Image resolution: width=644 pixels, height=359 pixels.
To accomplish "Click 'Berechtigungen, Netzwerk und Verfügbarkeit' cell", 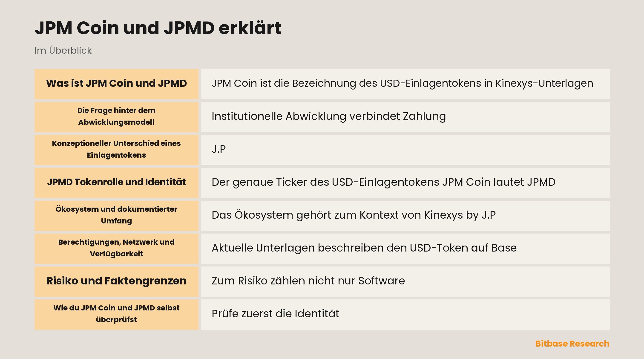I will tap(116, 249).
